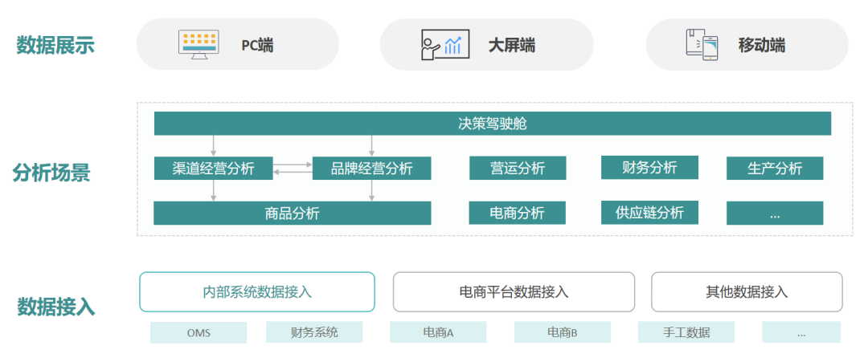Click the 分析场景 heading
868x358 pixels.
(x=51, y=173)
